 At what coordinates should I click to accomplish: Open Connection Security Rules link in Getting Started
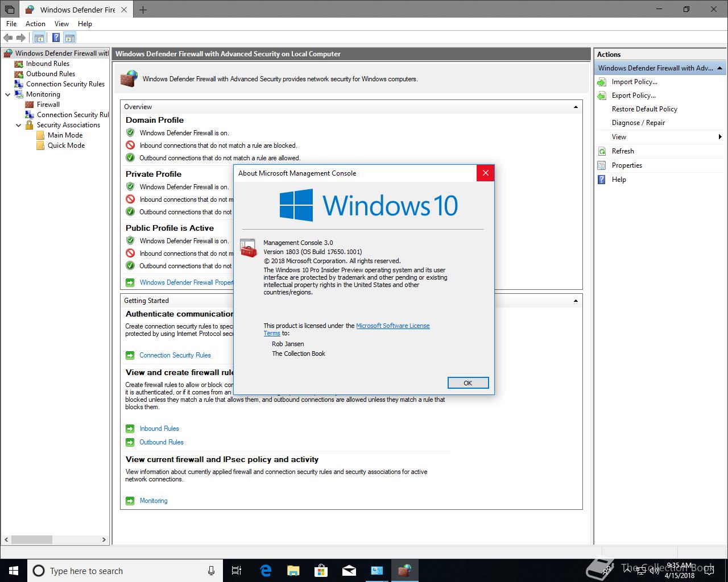point(175,355)
